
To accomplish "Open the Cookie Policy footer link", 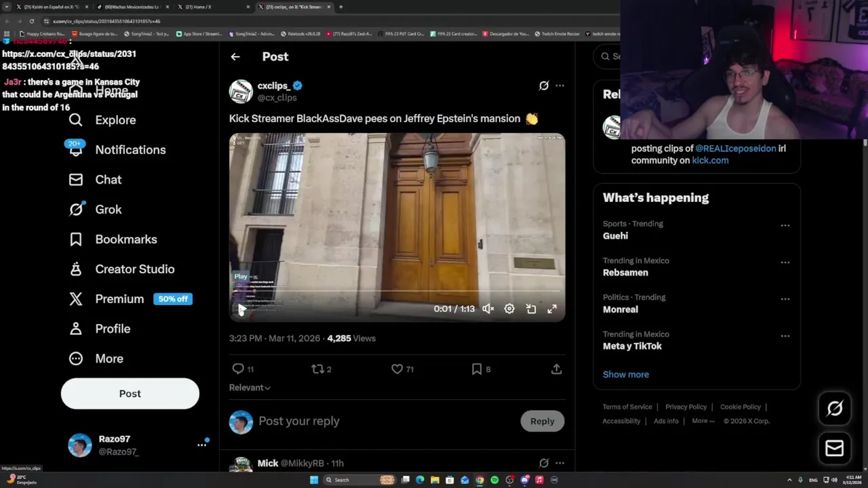I will (x=741, y=407).
